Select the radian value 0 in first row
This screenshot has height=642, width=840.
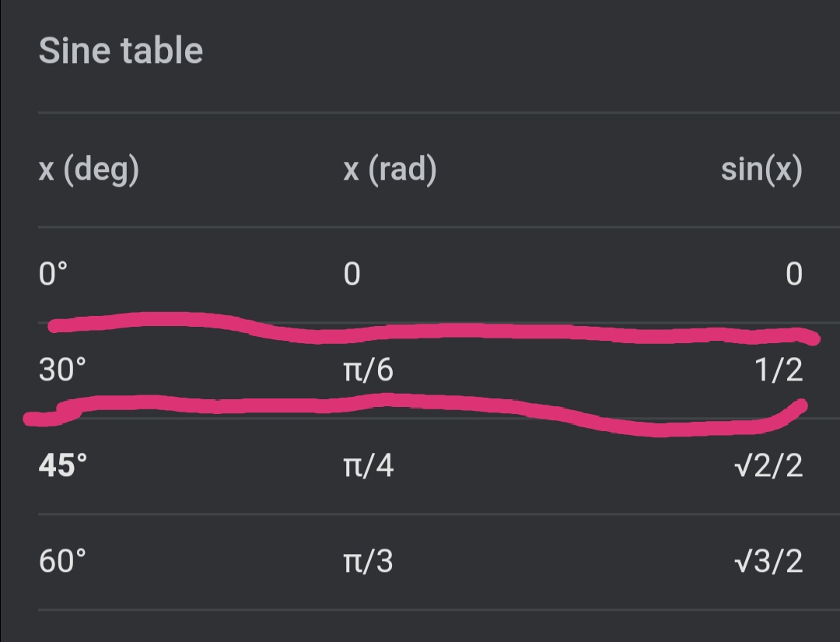click(352, 275)
